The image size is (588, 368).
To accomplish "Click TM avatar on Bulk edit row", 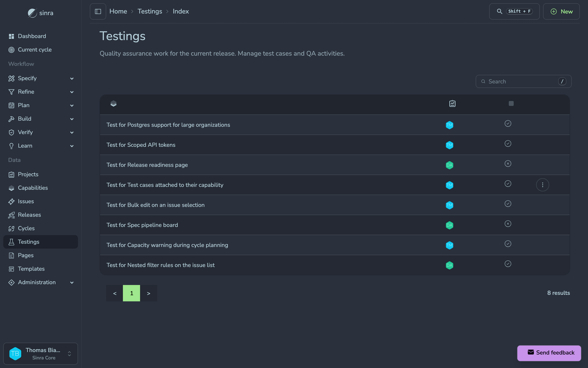I will (450, 205).
